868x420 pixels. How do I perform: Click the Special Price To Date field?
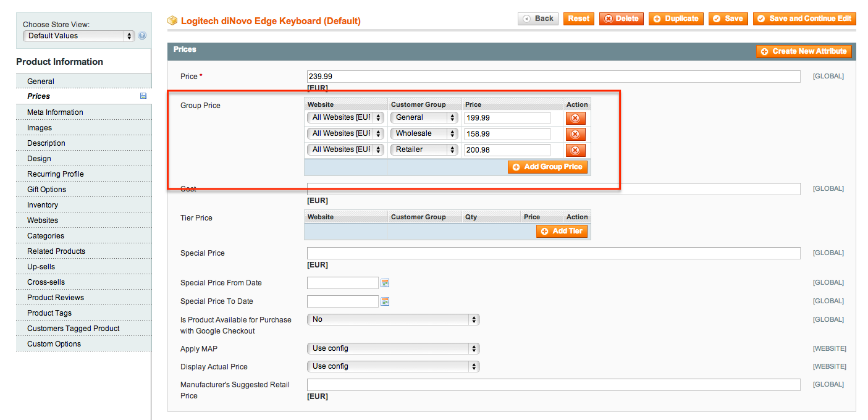(x=343, y=301)
